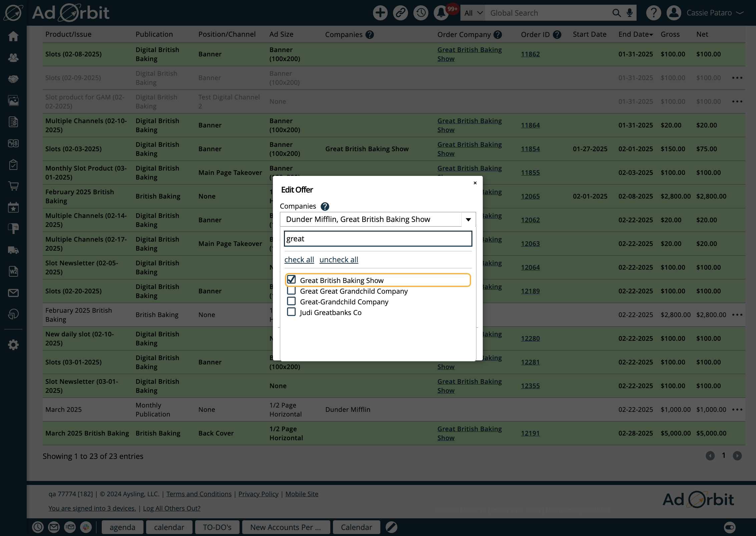
Task: Click the Ad Orbit rocket logo icon
Action: (13, 13)
